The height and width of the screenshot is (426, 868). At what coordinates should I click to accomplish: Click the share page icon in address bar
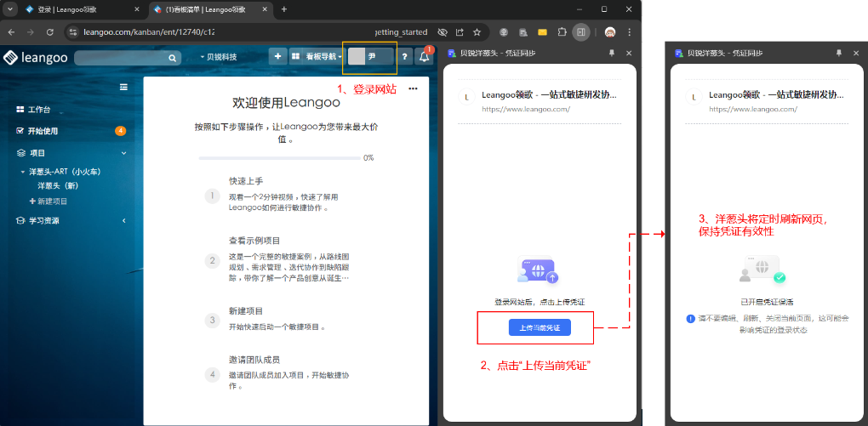point(460,32)
